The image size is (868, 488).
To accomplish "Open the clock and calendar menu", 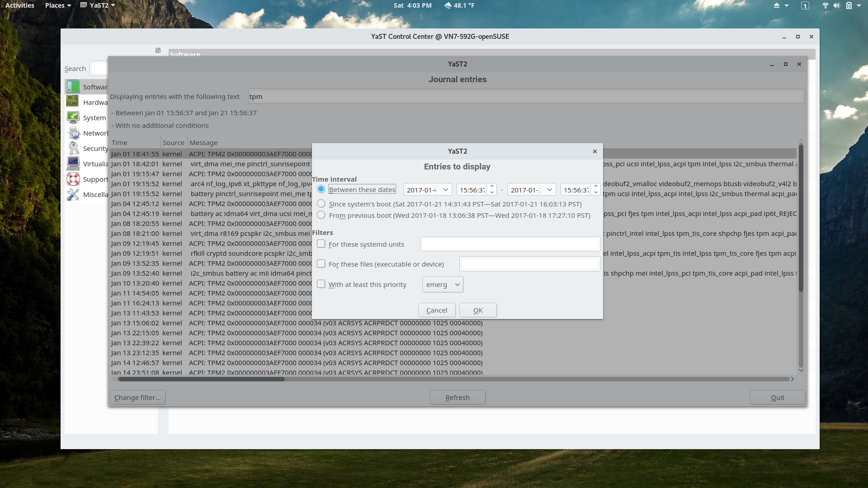I will (412, 5).
